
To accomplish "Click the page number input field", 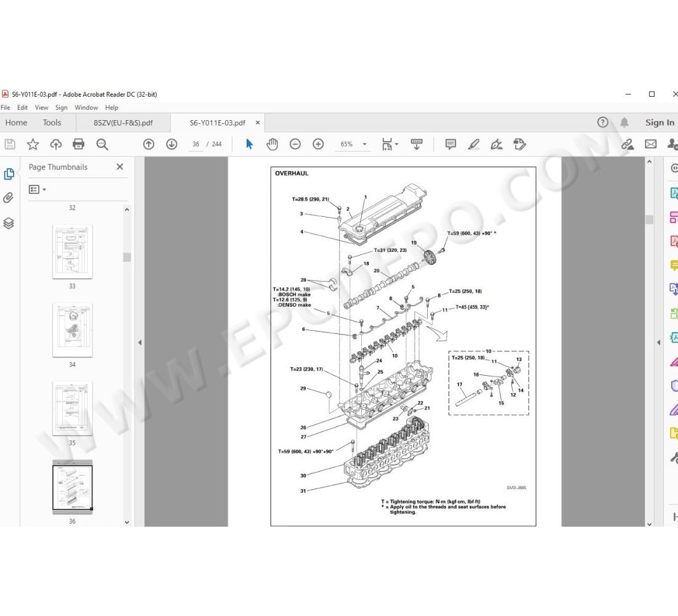I will coord(196,144).
